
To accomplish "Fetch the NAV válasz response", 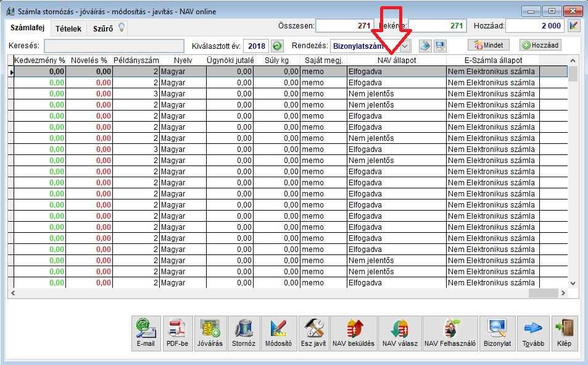I will (x=400, y=333).
